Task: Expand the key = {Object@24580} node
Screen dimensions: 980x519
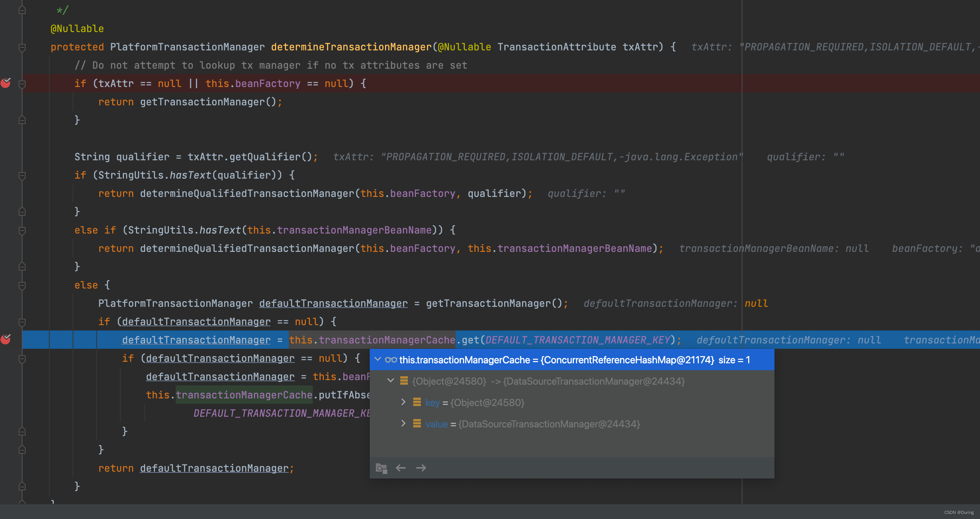Action: tap(403, 402)
